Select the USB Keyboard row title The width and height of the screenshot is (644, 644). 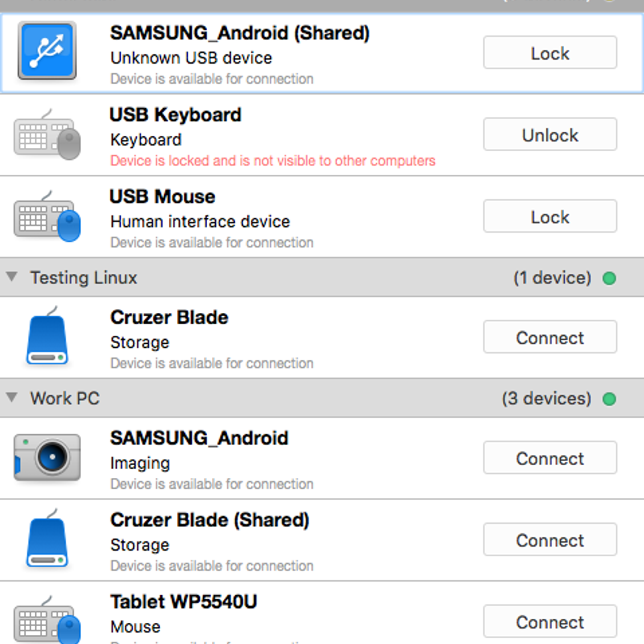pos(175,115)
